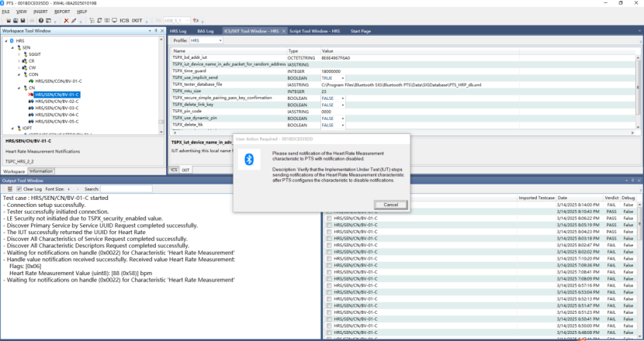The height and width of the screenshot is (341, 644).
Task: Open TSPX_use_implicit_send TRUE dropdown
Action: pos(343,78)
